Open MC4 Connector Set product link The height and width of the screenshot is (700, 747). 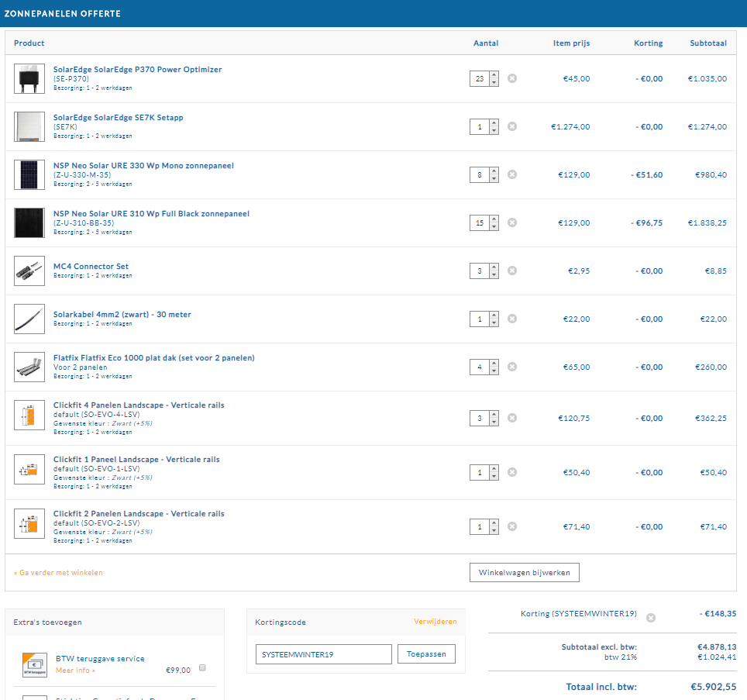[91, 267]
